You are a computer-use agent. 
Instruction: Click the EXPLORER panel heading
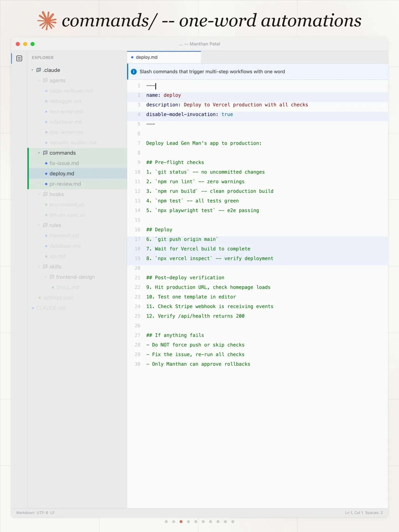coord(43,58)
